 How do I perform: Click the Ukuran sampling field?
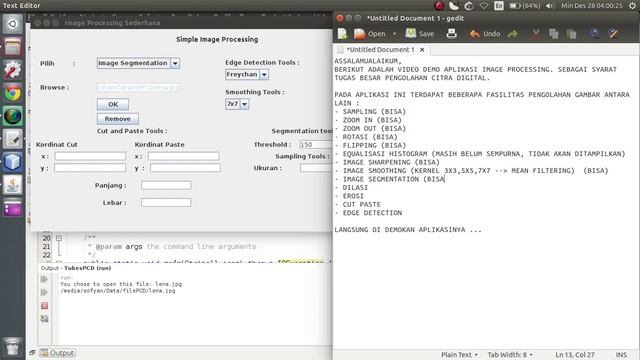316,168
